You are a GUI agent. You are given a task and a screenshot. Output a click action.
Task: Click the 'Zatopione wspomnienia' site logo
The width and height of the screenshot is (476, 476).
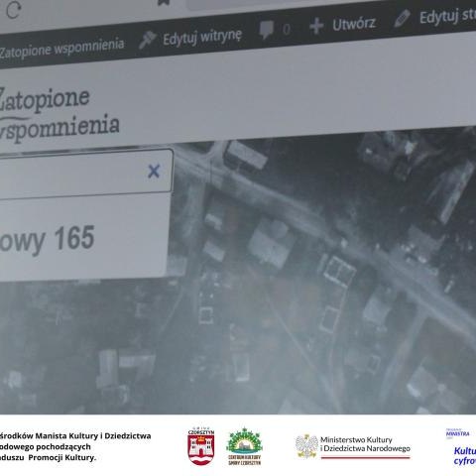(x=59, y=114)
